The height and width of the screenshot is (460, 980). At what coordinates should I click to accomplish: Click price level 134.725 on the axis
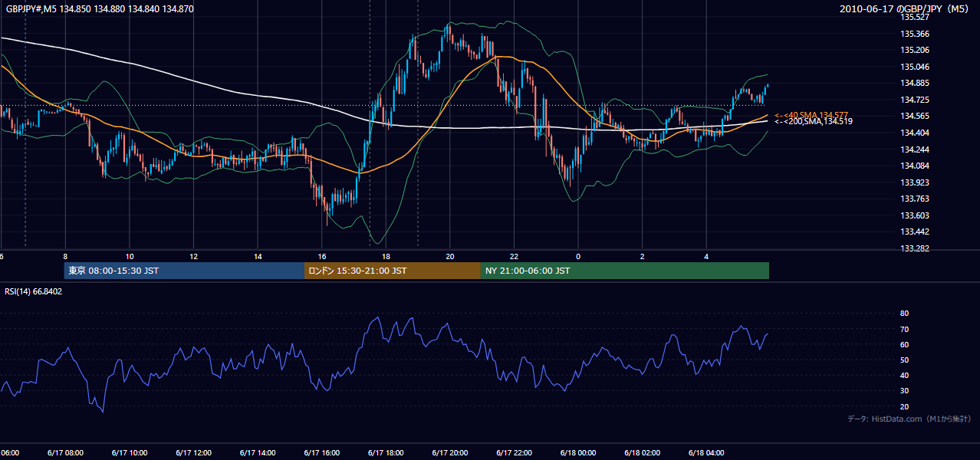point(914,100)
